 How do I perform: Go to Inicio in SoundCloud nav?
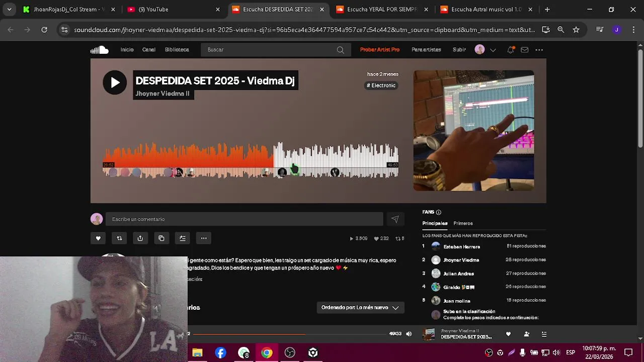point(127,50)
